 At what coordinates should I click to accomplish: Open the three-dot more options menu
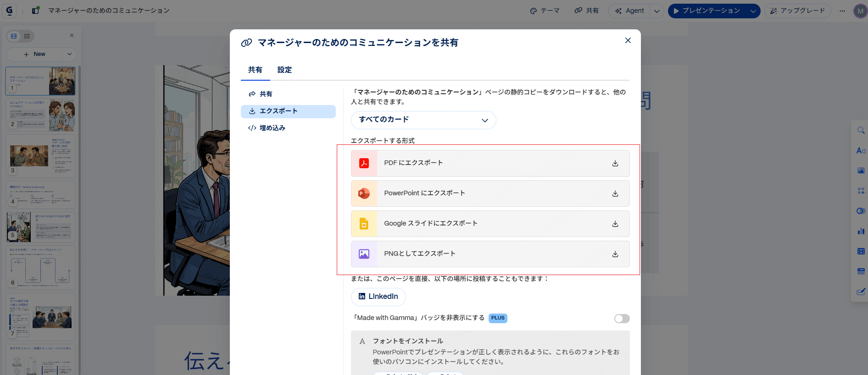pyautogui.click(x=842, y=11)
